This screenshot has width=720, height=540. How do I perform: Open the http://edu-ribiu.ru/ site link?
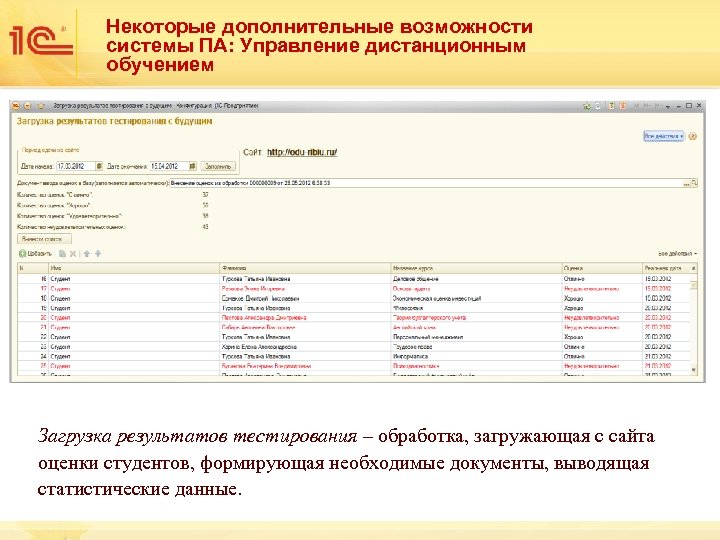tap(302, 152)
